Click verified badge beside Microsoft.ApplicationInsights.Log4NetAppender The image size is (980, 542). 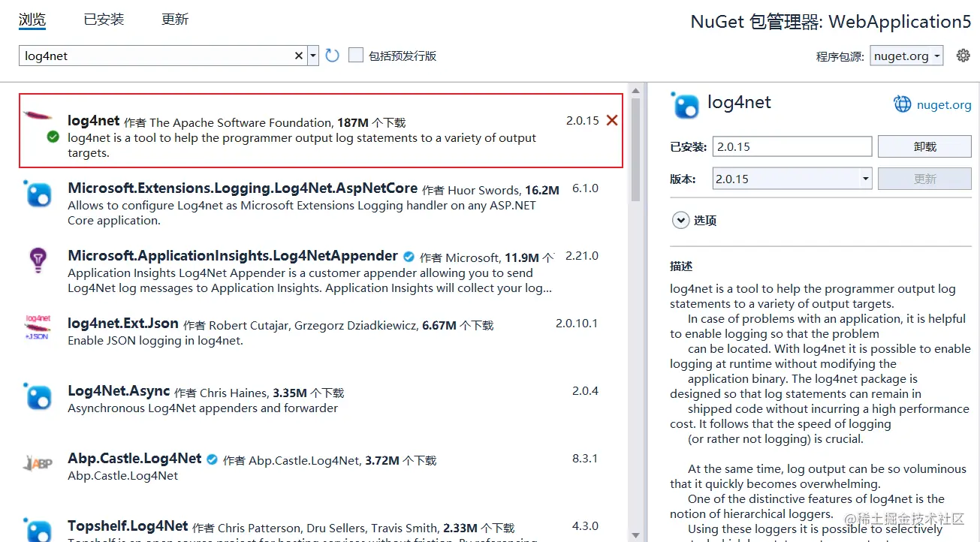point(409,257)
